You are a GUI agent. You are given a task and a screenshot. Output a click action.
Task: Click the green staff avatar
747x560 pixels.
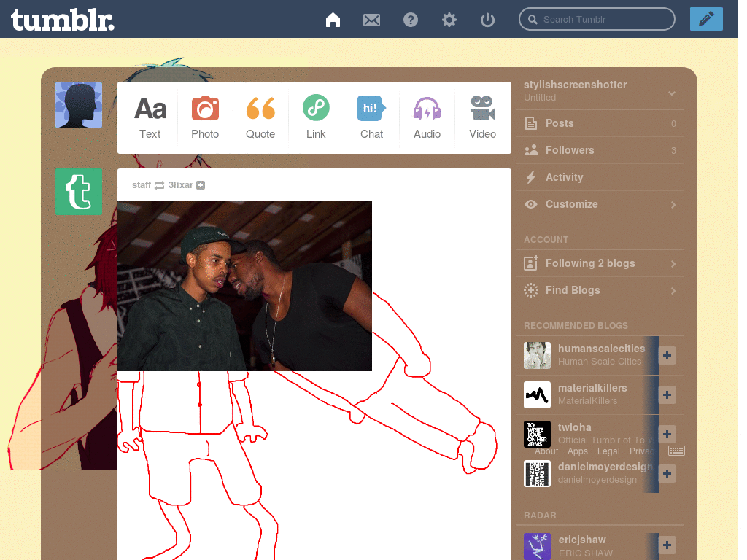pos(79,192)
